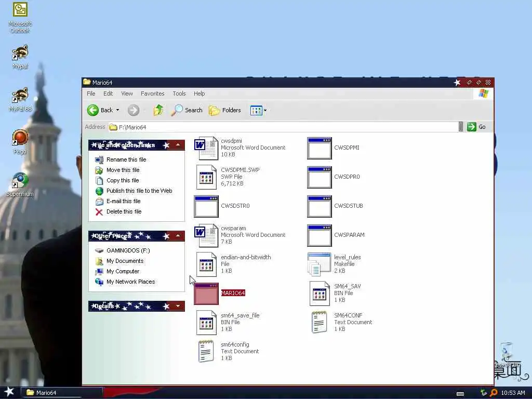Select the Recycle Bin desktop icon
Screen dimensions: 532x399
pos(508,354)
